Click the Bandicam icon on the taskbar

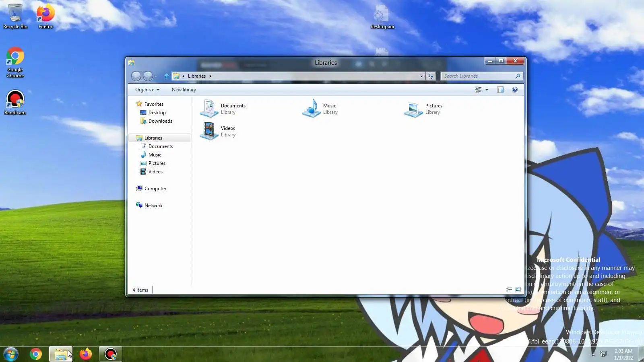pos(110,354)
